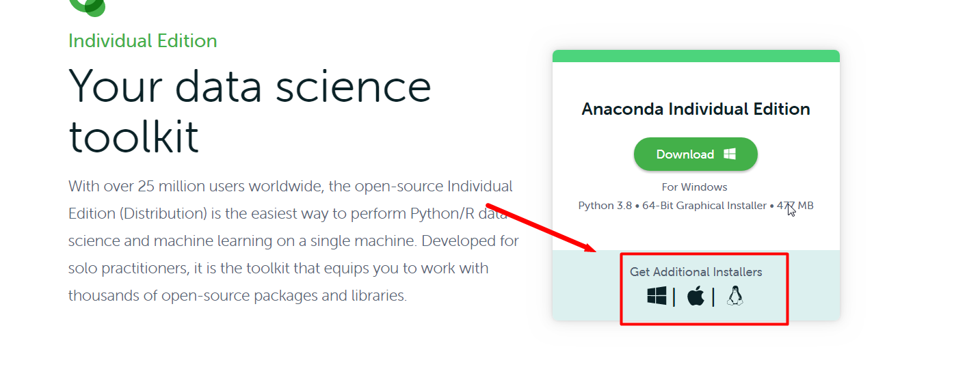980x382 pixels.
Task: Click the Anaconda Individual Edition card title
Action: coord(696,109)
